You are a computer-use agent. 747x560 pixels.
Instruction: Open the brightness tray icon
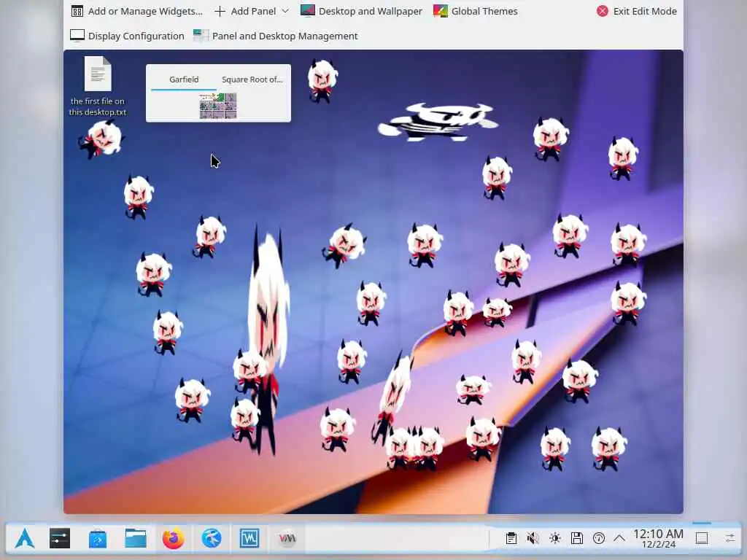(555, 539)
